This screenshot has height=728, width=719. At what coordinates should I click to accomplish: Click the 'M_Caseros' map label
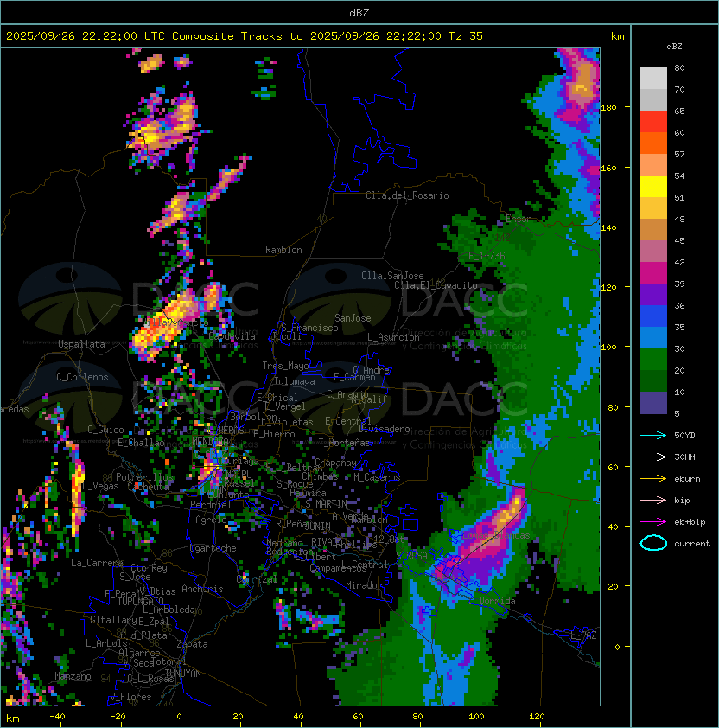(x=377, y=477)
